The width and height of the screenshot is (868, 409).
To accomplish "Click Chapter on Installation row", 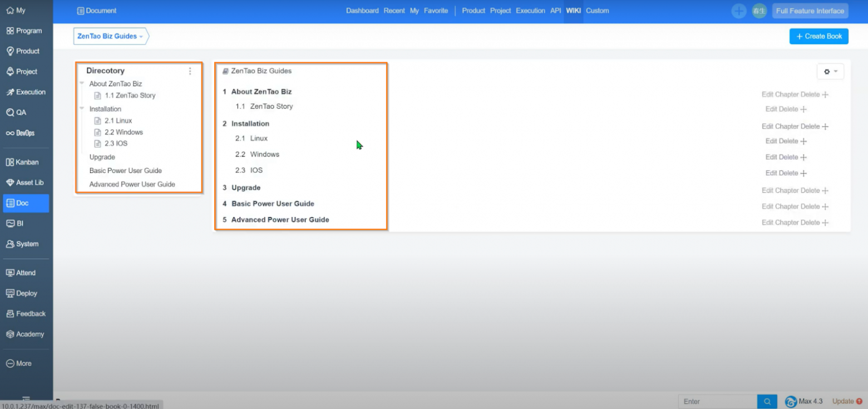I will click(787, 126).
